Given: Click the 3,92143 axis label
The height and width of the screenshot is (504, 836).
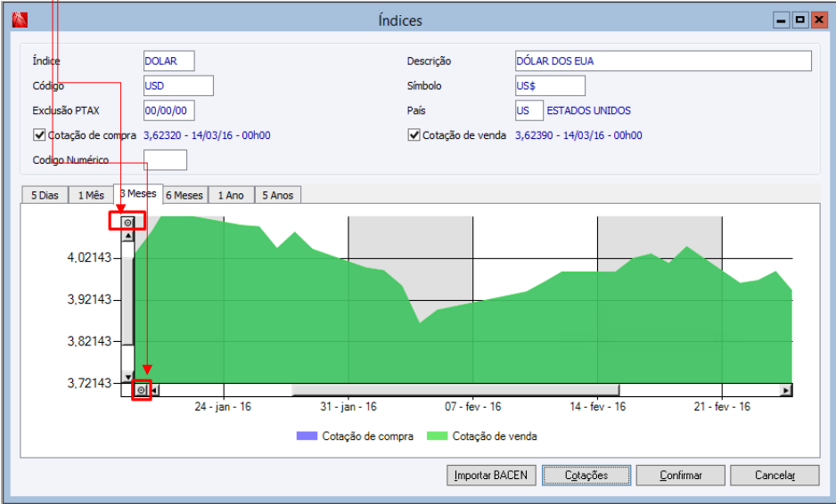Looking at the screenshot, I should point(89,299).
